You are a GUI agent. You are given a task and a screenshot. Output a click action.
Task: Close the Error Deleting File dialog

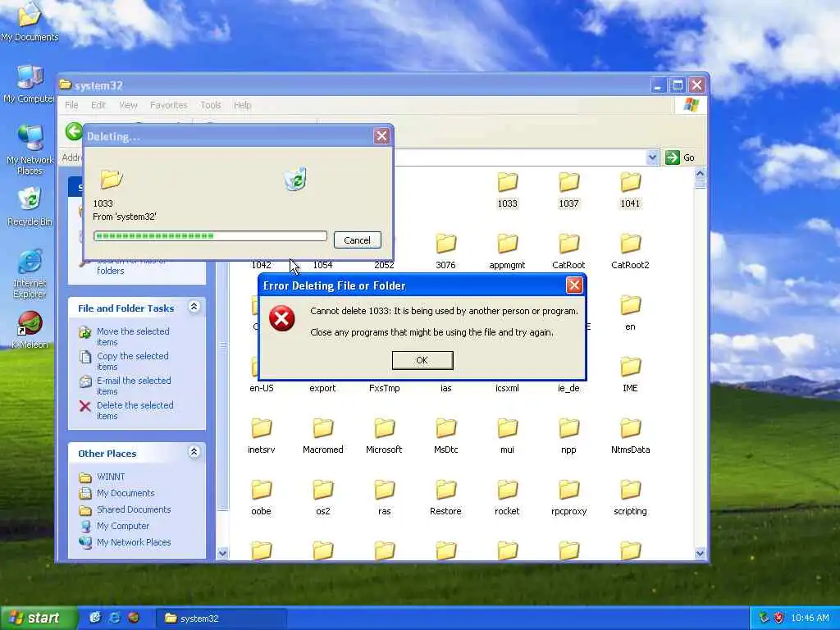(x=574, y=285)
